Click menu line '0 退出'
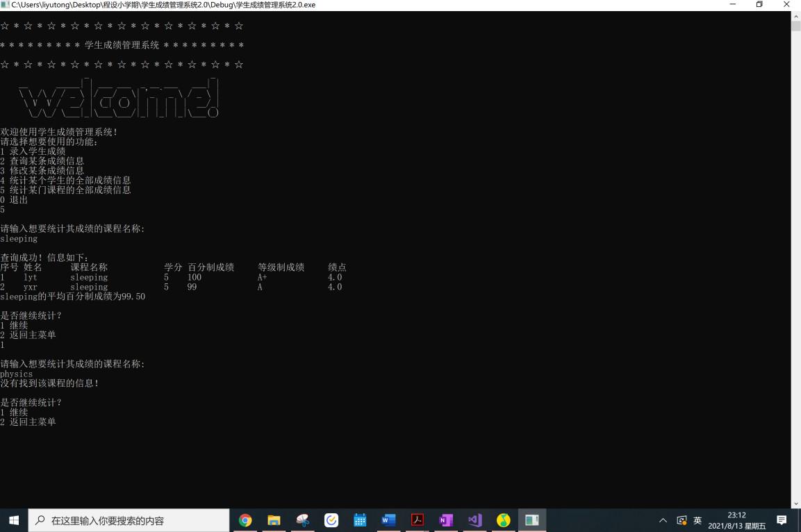Viewport: 801px width, 532px height. [14, 199]
